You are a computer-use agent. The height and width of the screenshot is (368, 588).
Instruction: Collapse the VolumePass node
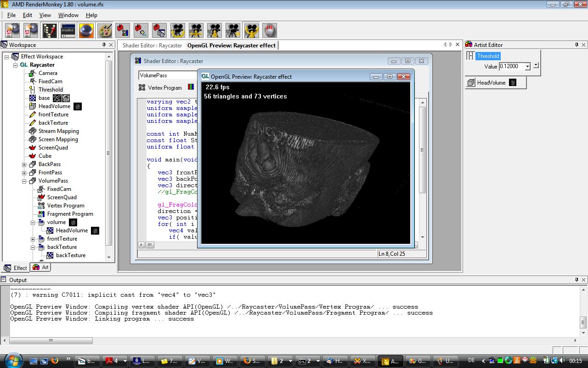pyautogui.click(x=24, y=181)
